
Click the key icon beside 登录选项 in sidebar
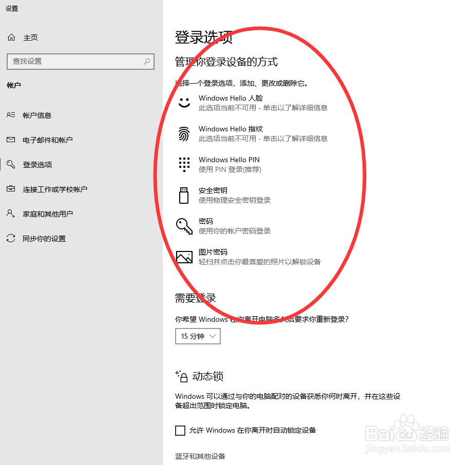(11, 164)
